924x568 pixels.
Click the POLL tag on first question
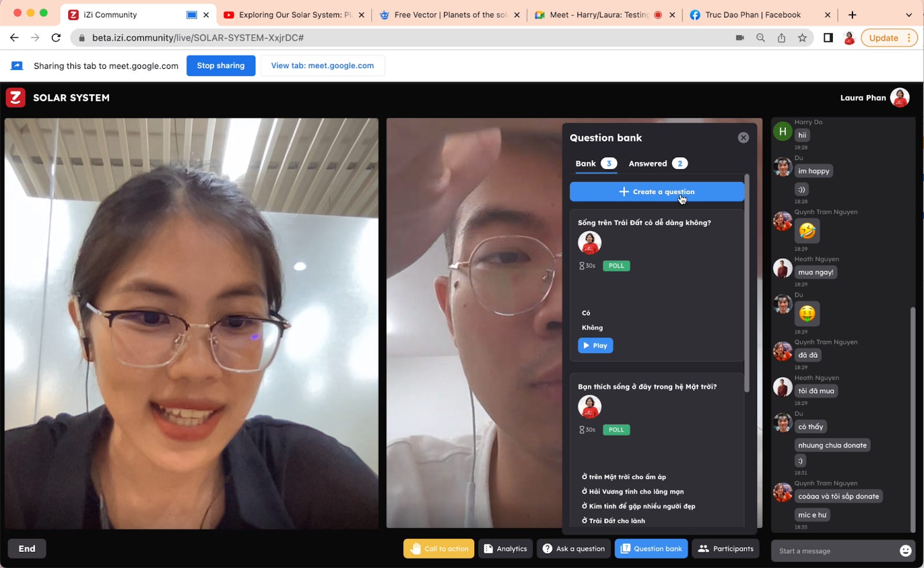coord(616,266)
